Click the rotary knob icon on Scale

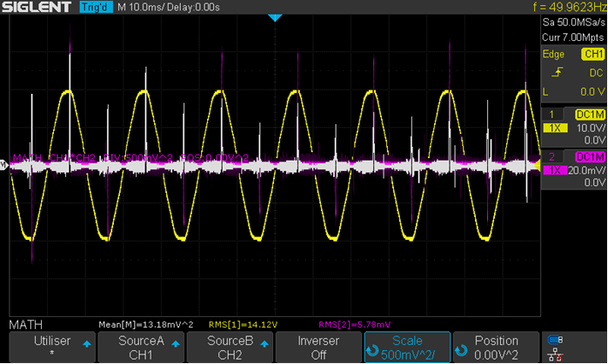click(372, 350)
